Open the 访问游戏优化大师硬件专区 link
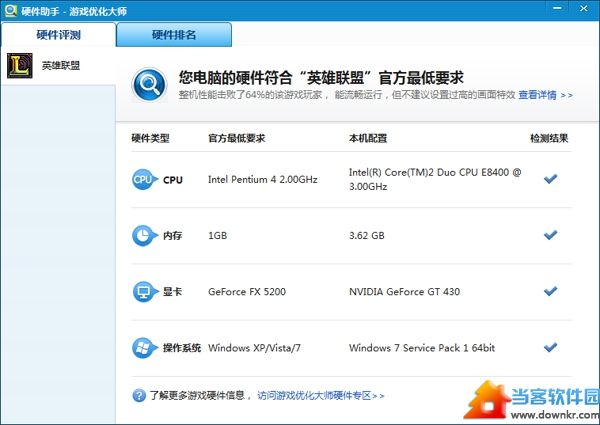The height and width of the screenshot is (425, 600). (x=320, y=395)
